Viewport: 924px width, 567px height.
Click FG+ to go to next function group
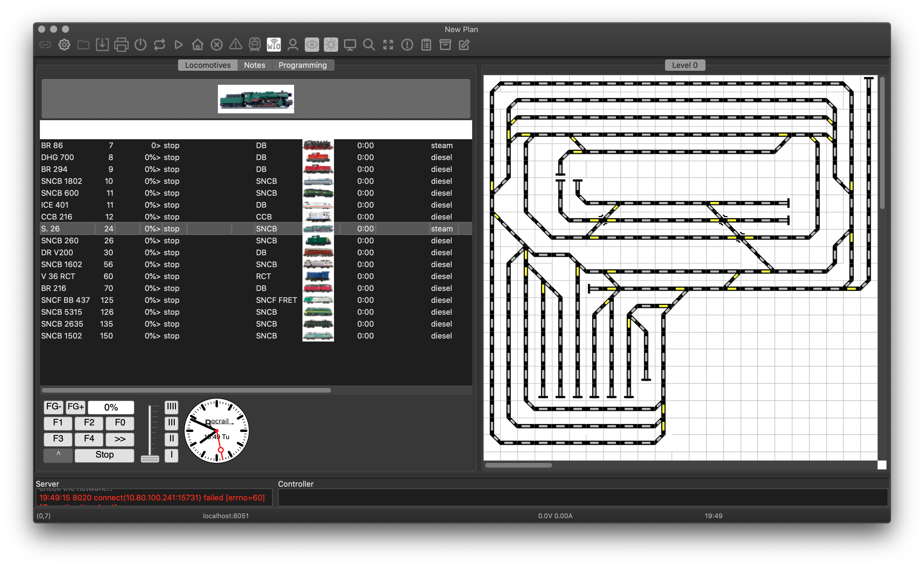coord(75,407)
